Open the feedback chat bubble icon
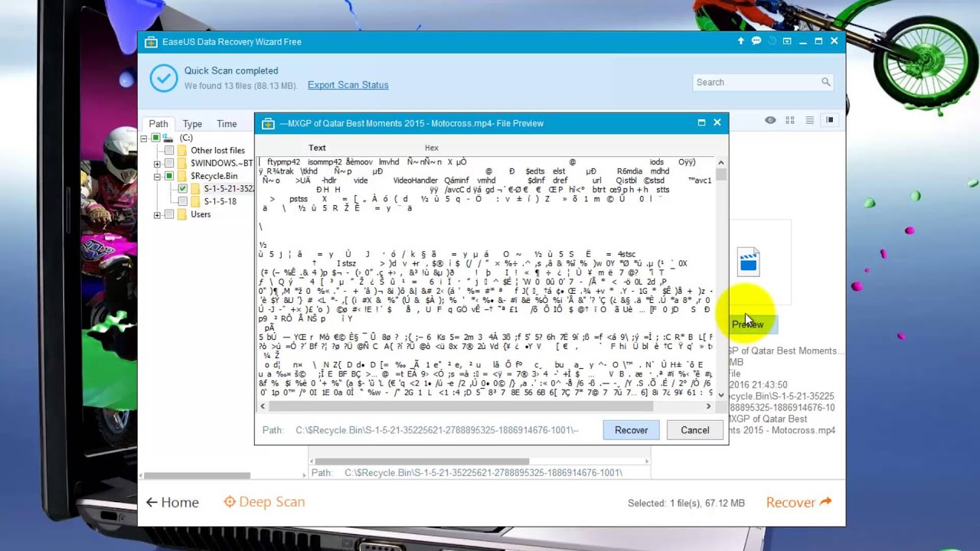Image resolution: width=980 pixels, height=551 pixels. tap(756, 41)
